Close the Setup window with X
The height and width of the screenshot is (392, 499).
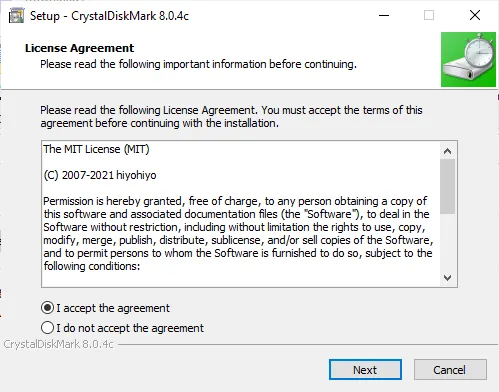point(475,15)
